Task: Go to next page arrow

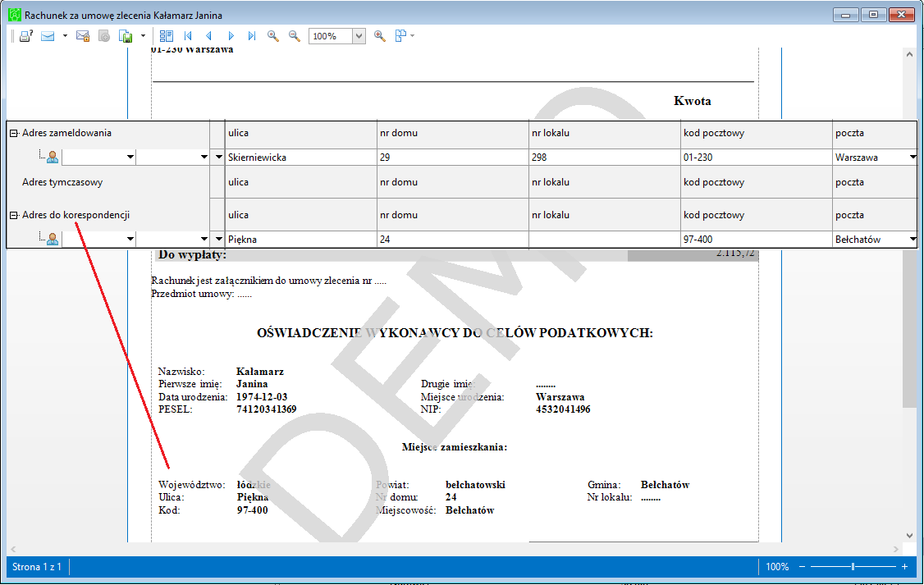Action: (x=231, y=37)
